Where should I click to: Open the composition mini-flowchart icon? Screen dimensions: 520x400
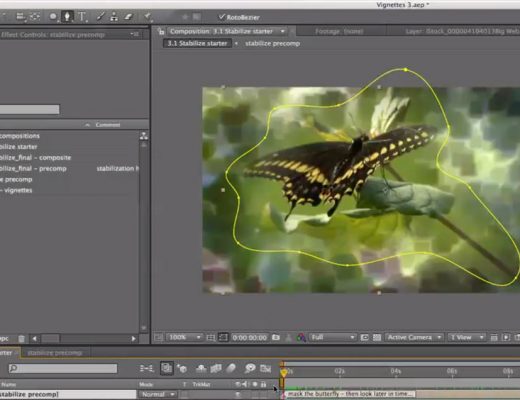(146, 368)
